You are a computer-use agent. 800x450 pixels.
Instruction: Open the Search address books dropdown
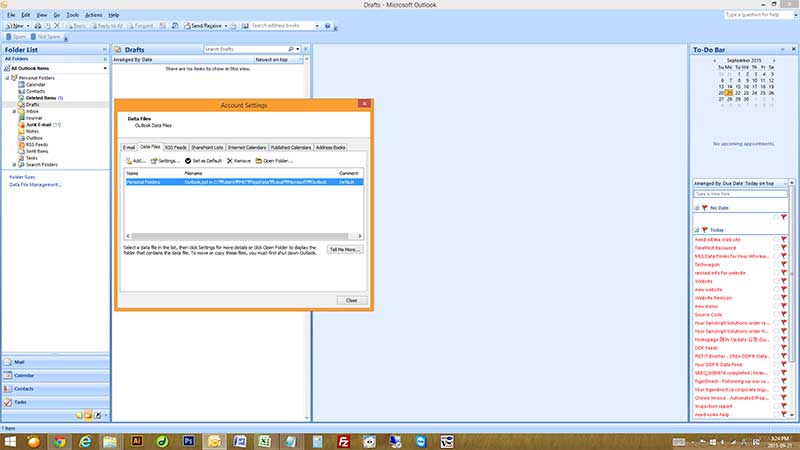(x=317, y=26)
